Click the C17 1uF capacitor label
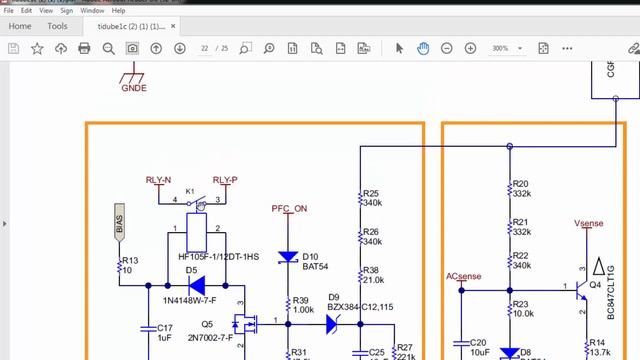Screen dimensions: 640x360 pos(165,333)
